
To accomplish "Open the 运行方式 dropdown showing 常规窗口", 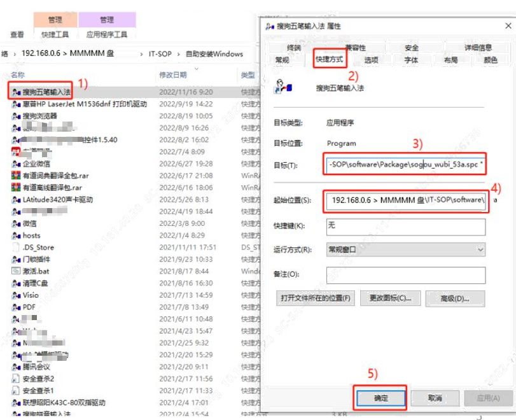I will pyautogui.click(x=405, y=250).
